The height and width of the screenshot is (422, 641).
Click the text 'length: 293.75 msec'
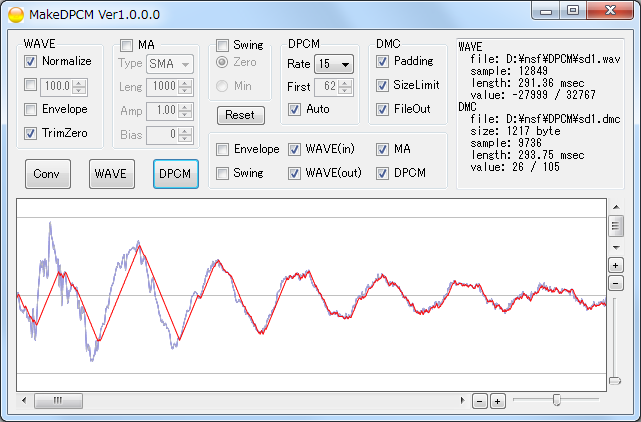pos(527,155)
